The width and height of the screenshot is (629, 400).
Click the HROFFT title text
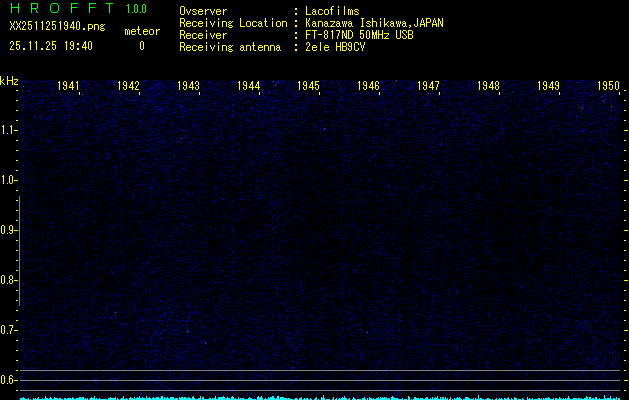coord(59,9)
